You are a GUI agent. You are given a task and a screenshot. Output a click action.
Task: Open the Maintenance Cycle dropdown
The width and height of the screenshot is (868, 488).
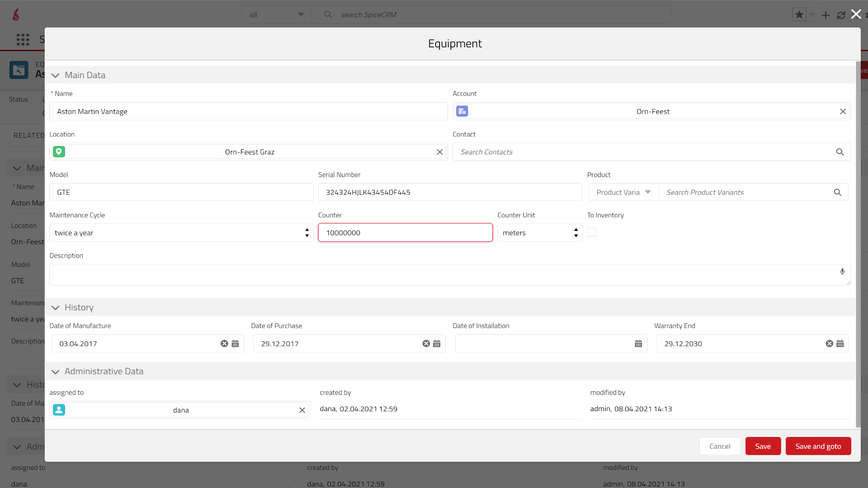(x=181, y=233)
